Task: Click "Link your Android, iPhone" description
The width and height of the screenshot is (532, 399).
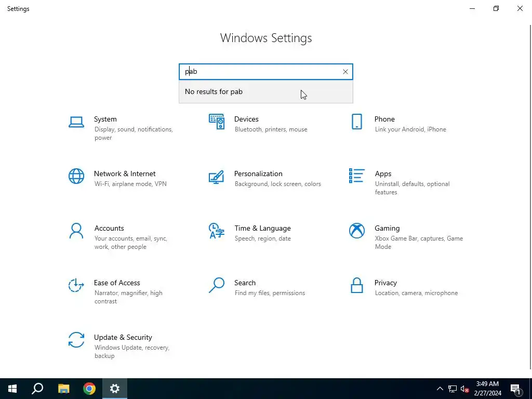Action: [x=410, y=129]
